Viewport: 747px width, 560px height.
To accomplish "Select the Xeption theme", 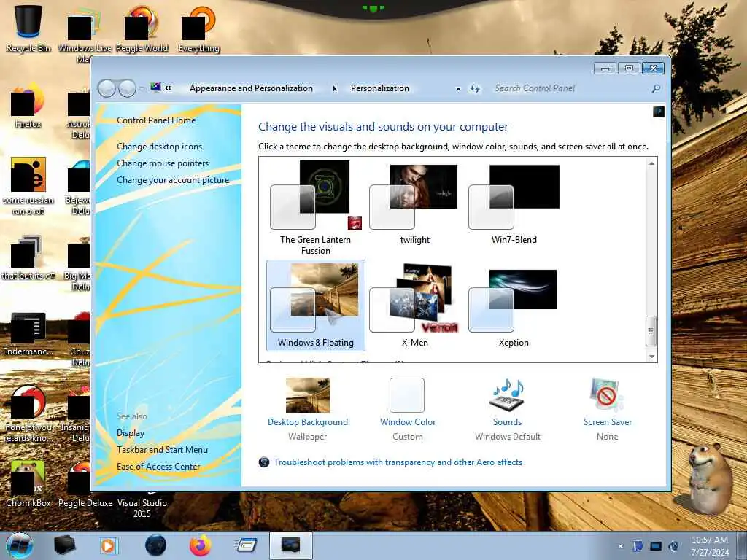I will coord(514,306).
